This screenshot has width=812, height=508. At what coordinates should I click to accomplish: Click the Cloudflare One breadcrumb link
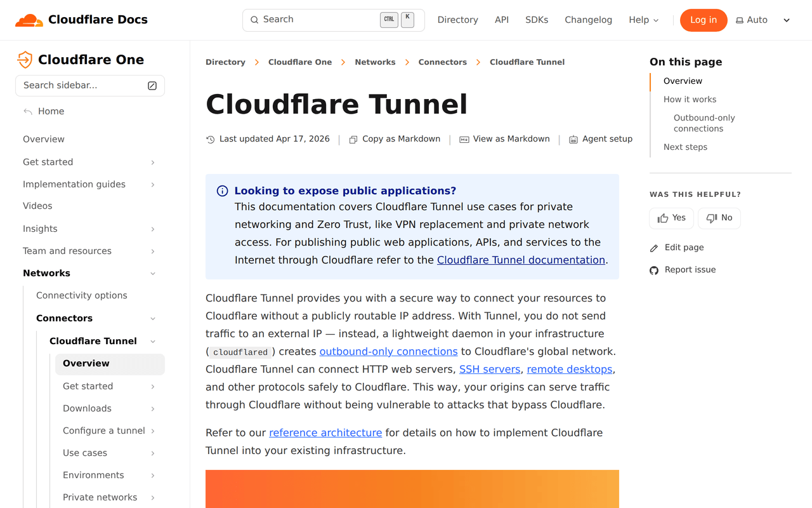coord(300,62)
